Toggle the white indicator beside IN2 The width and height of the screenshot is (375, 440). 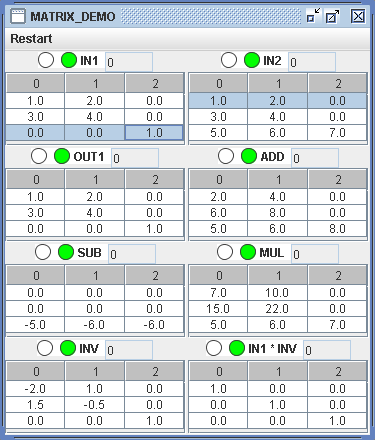tap(229, 60)
